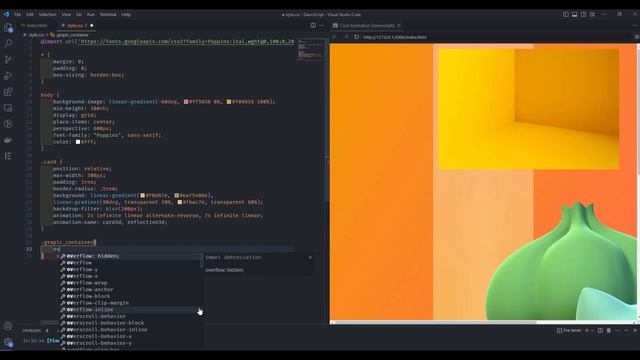Choose 'overscroll-behavior-inline' suggestion
The width and height of the screenshot is (640, 360).
tap(131, 329)
